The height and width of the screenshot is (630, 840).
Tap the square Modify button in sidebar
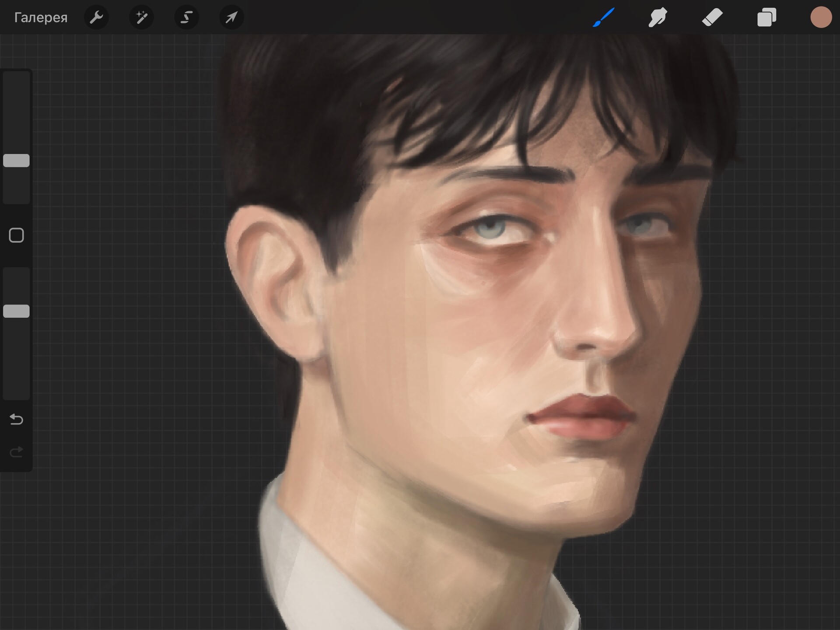pyautogui.click(x=17, y=235)
